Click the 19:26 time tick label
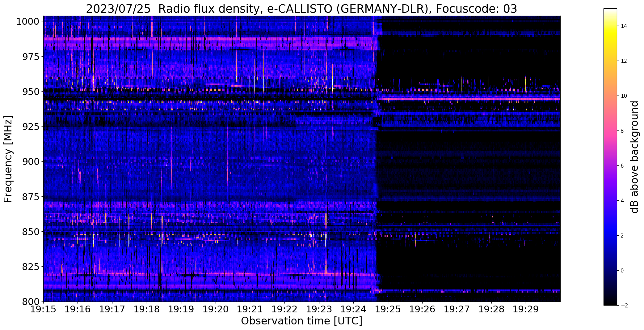 [423, 309]
